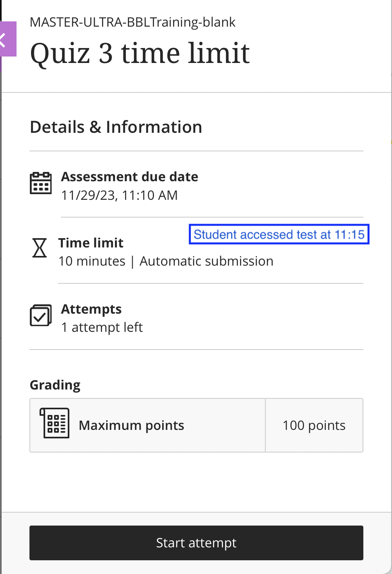The image size is (392, 574).
Task: Select the Quiz 3 time limit title
Action: 140,53
